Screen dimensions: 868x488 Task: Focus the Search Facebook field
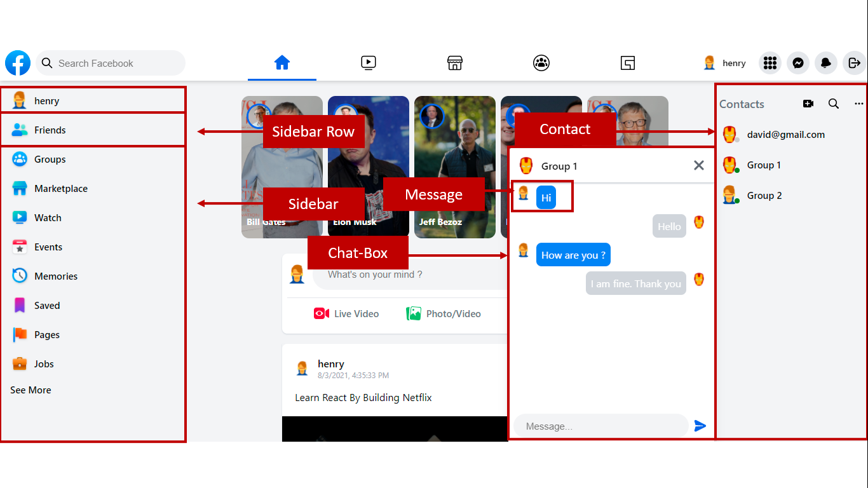click(x=111, y=63)
